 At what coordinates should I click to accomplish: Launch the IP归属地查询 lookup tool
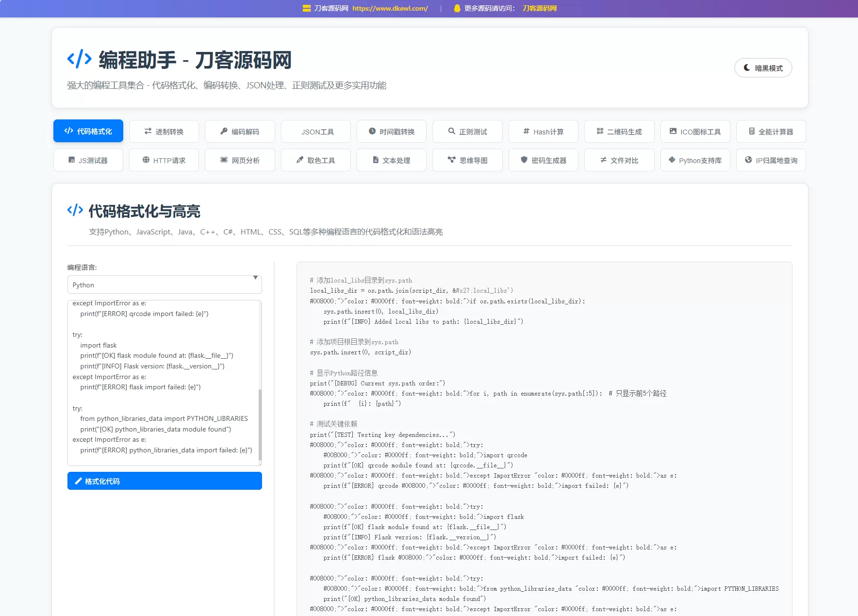pyautogui.click(x=770, y=160)
